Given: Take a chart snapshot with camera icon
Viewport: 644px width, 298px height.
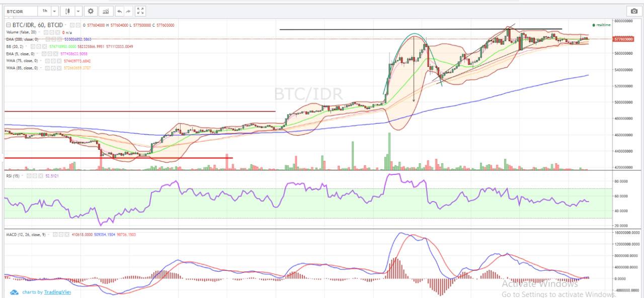Looking at the screenshot, I should pos(633,11).
